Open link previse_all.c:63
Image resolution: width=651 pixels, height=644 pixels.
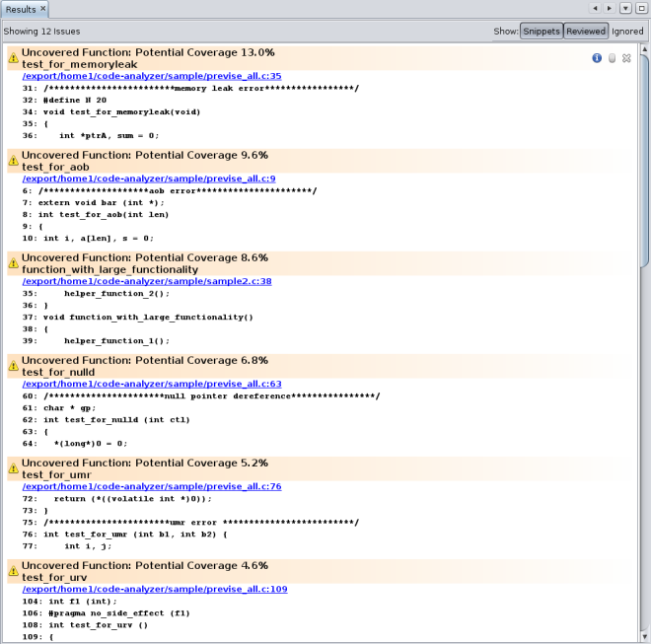tap(152, 384)
